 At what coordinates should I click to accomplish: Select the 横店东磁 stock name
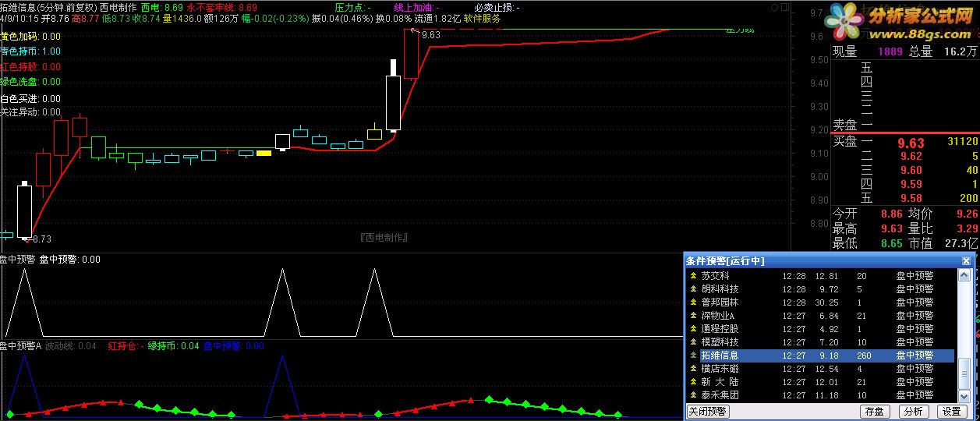(720, 368)
